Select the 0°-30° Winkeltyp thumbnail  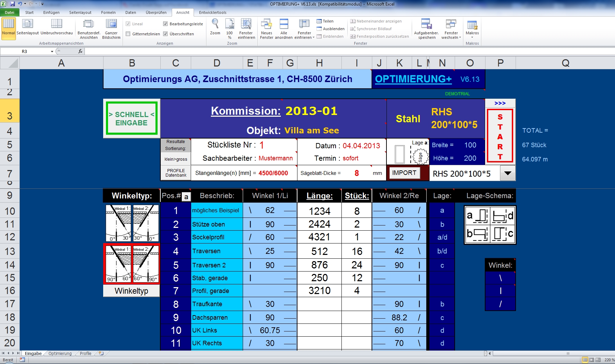[x=132, y=223]
